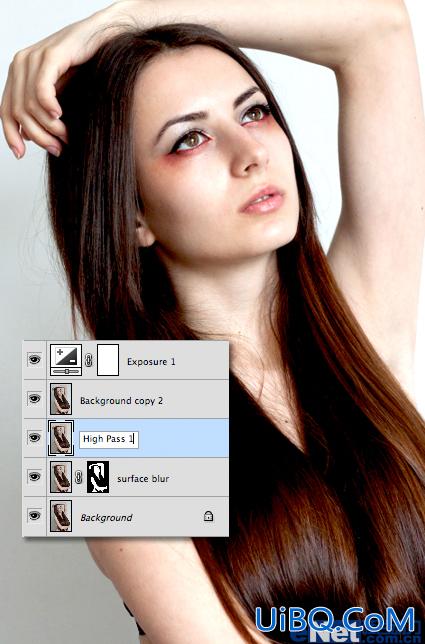Hide the surface blur layer
Image resolution: width=425 pixels, height=644 pixels.
[x=34, y=476]
